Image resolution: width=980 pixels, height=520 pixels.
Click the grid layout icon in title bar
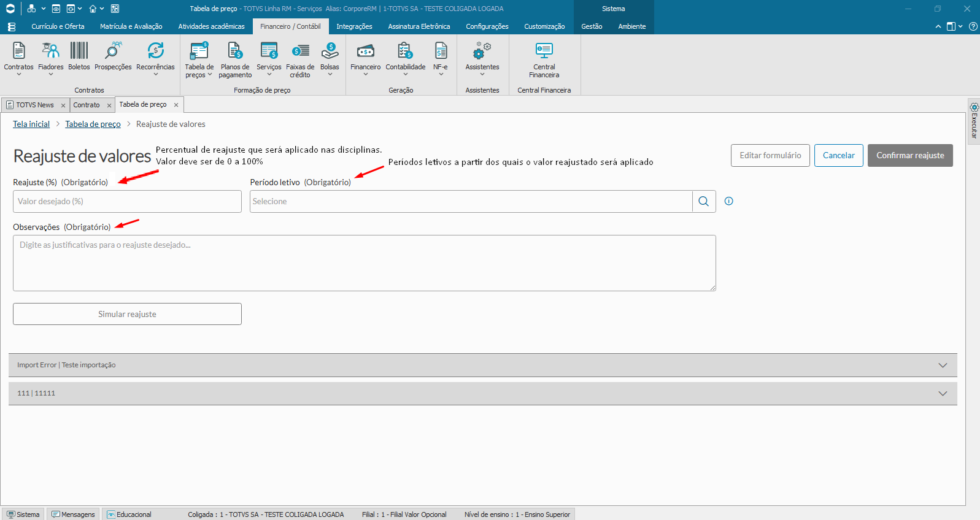pos(115,9)
